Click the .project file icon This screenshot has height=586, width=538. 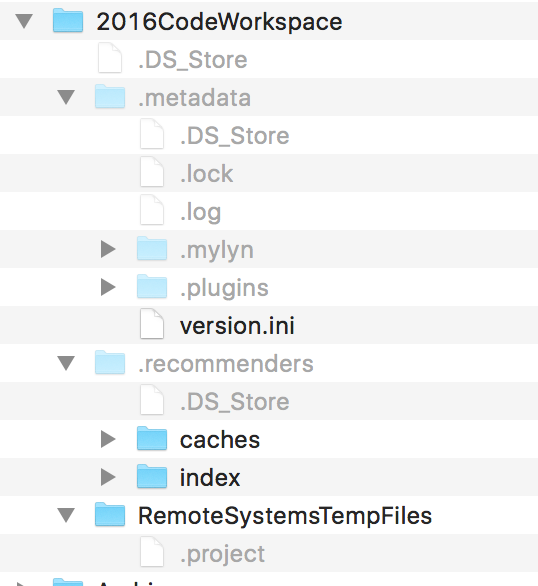152,552
